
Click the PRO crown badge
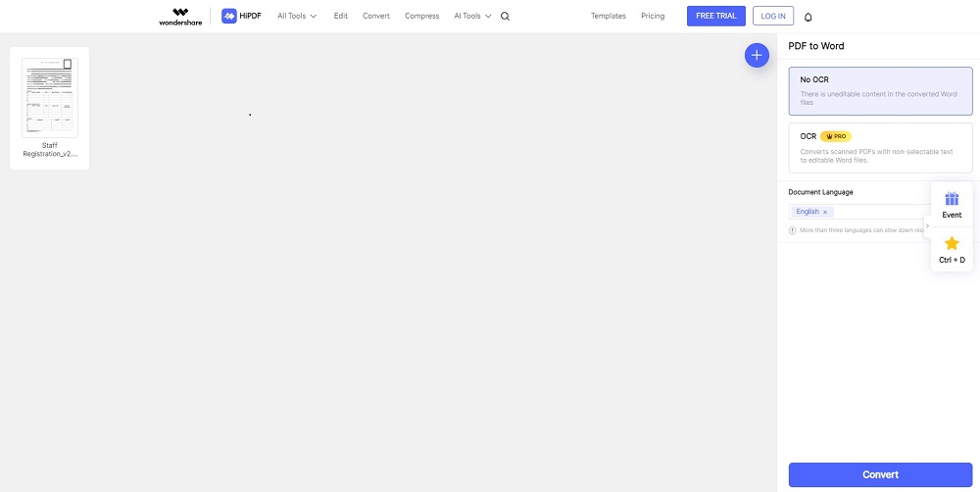click(836, 136)
